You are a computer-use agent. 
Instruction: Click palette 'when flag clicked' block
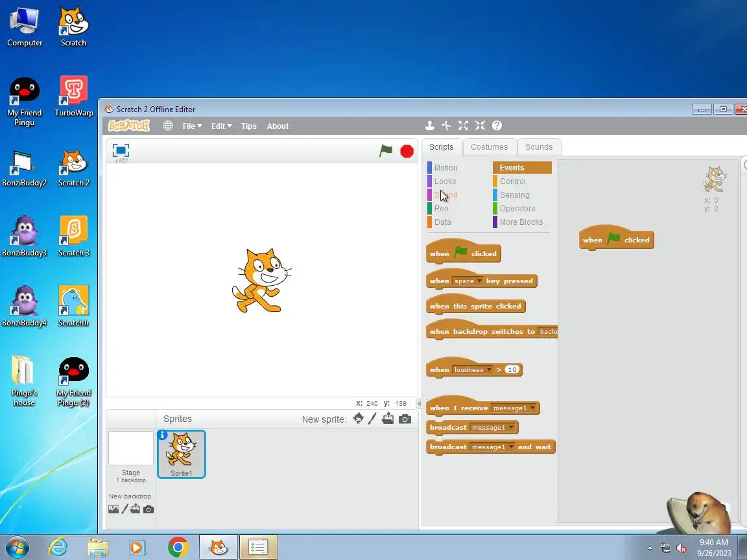pos(463,252)
